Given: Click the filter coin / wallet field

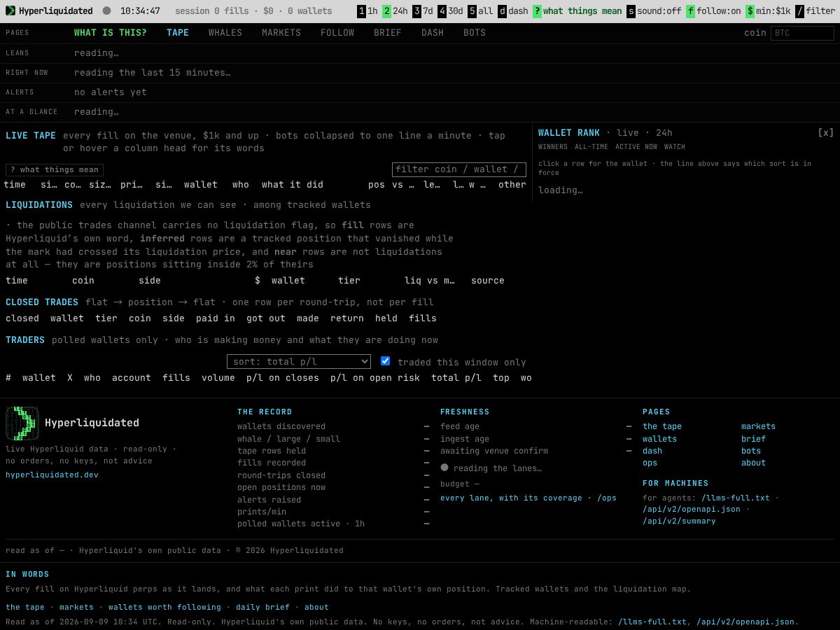Looking at the screenshot, I should click(459, 169).
